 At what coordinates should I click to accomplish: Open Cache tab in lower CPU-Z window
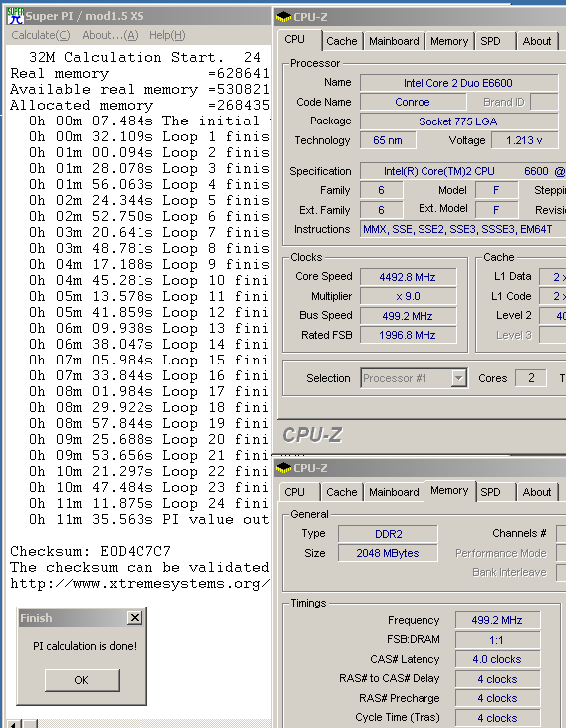pyautogui.click(x=342, y=492)
